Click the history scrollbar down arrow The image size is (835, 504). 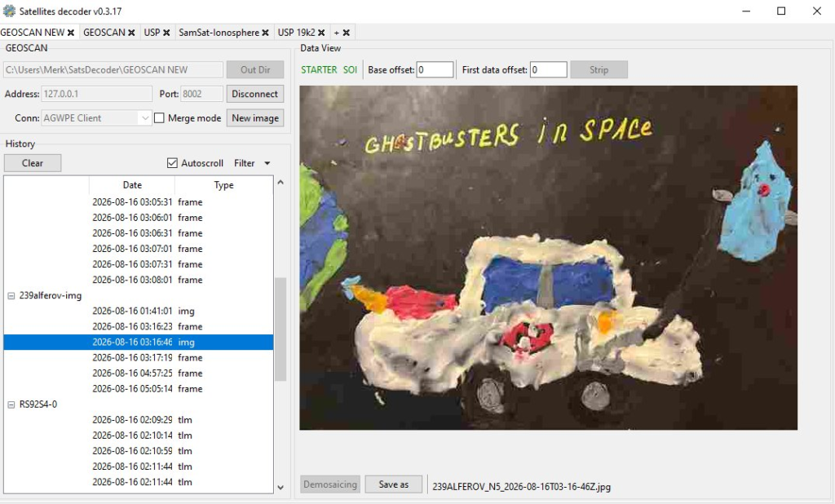coord(281,488)
